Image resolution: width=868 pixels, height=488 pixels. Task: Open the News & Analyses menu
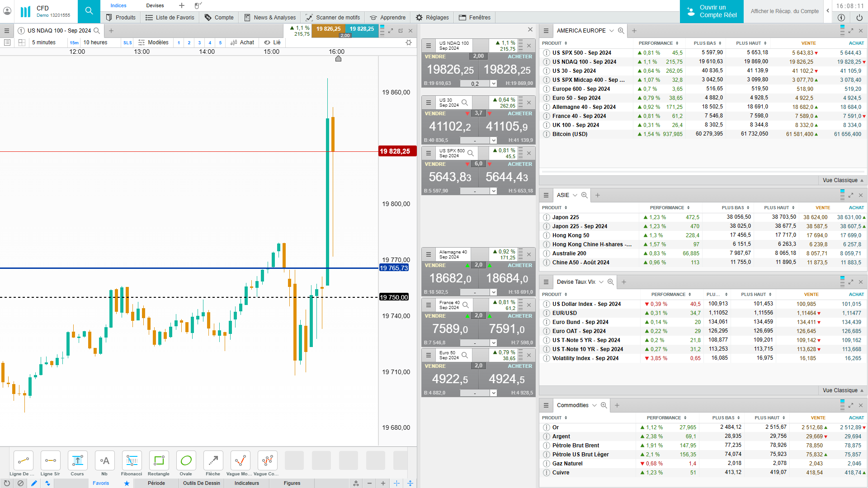pos(270,18)
